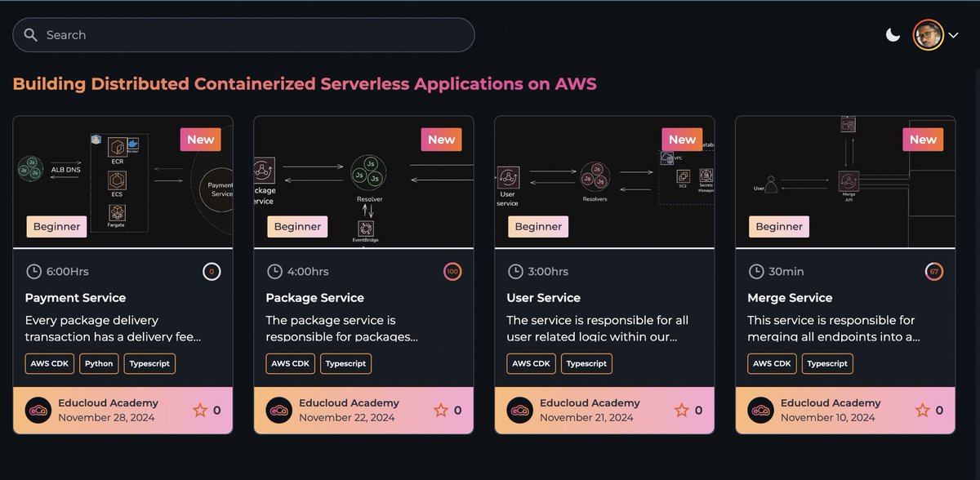
Task: Open the Merge Service course title
Action: [790, 298]
